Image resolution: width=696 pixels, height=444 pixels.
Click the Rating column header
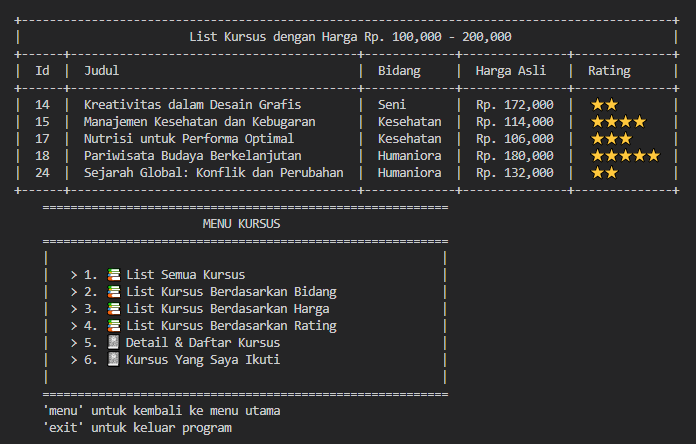pos(609,71)
